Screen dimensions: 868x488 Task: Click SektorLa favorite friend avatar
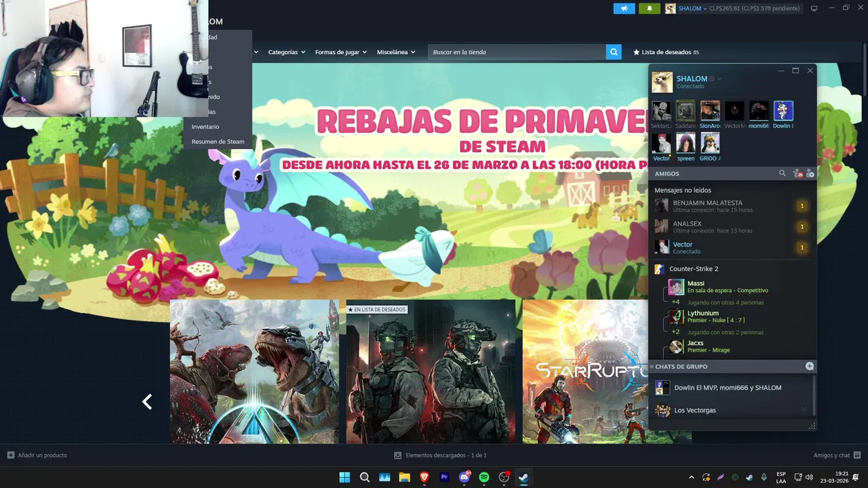pos(661,110)
